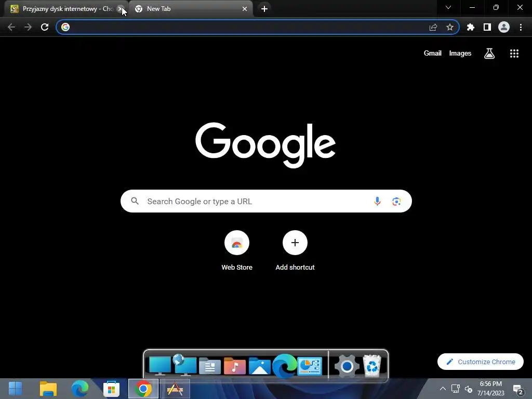
Task: Open the network globe monitor dock icon
Action: 185,365
